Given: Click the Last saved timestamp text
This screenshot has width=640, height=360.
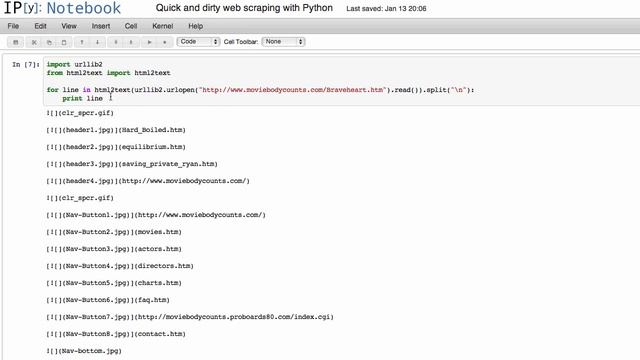Looking at the screenshot, I should click(386, 9).
